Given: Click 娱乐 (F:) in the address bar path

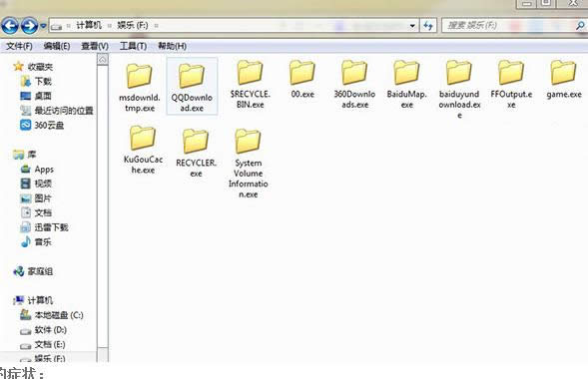Looking at the screenshot, I should (133, 26).
